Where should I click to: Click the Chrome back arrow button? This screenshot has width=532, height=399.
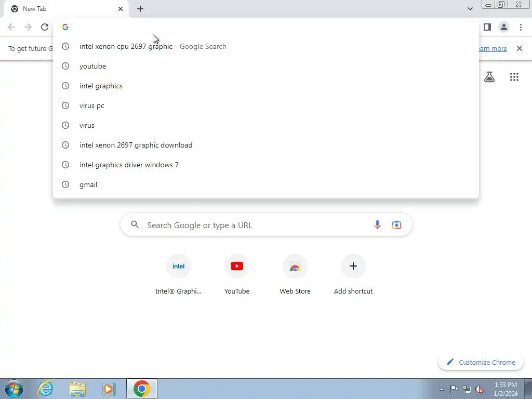[11, 27]
